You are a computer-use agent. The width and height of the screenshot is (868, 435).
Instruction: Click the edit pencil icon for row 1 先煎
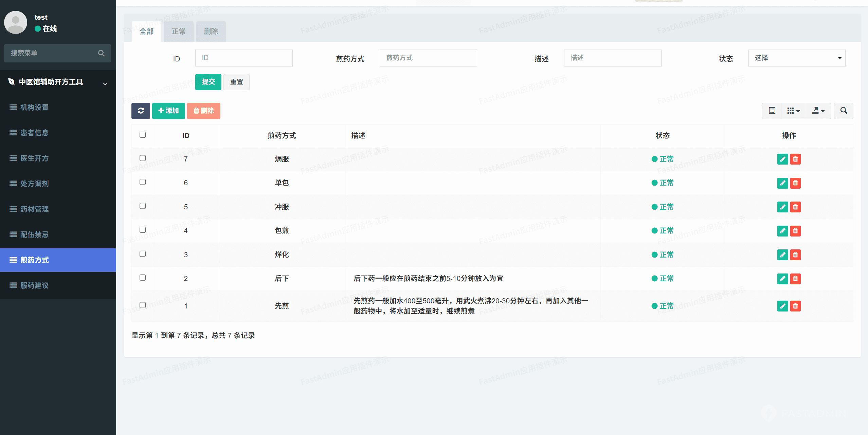click(782, 306)
